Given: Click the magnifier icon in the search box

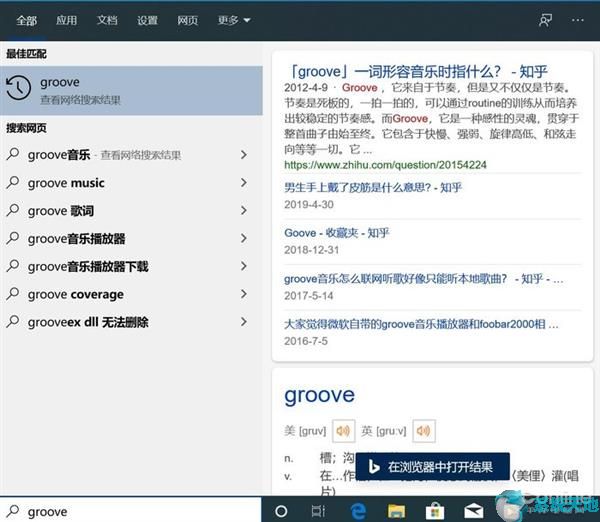Looking at the screenshot, I should (x=13, y=511).
